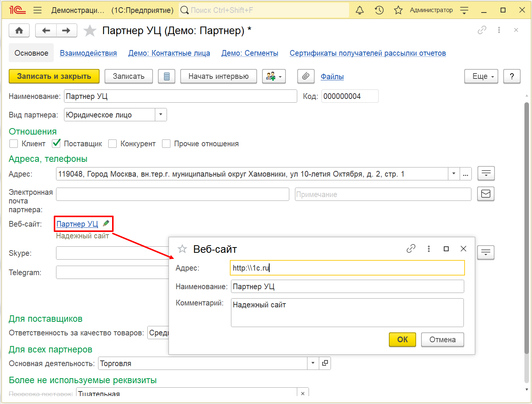Click the Skype input field
The image size is (532, 404).
(112, 253)
